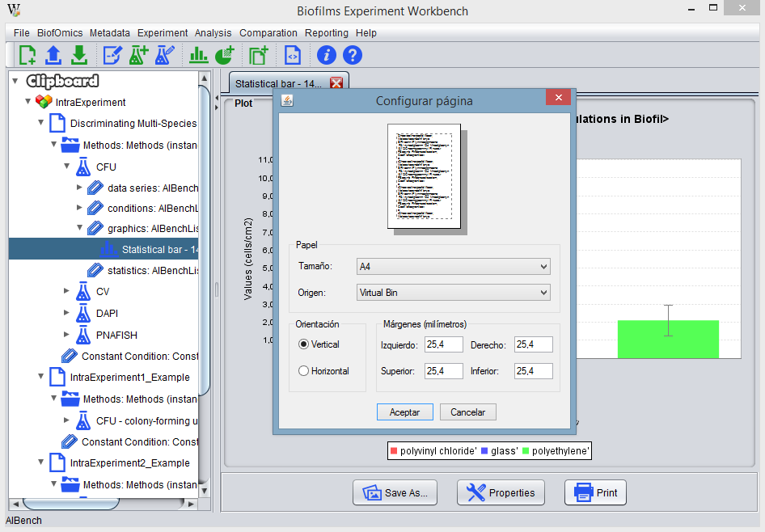Click the DAPI flask icon
The width and height of the screenshot is (765, 532).
click(83, 313)
